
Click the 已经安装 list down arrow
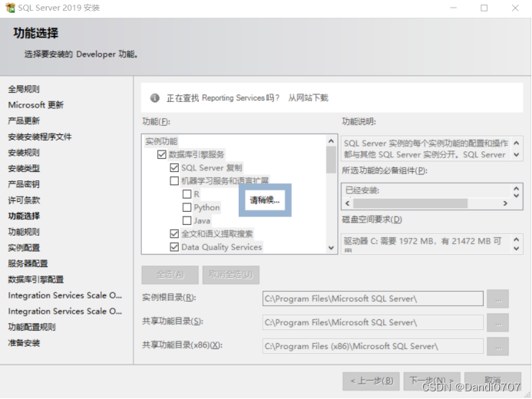tap(517, 196)
